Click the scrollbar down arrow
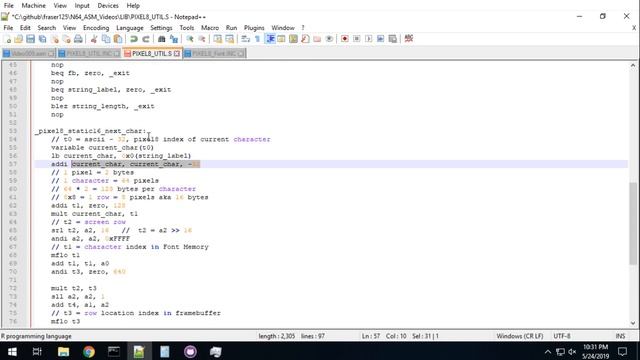 point(633,323)
